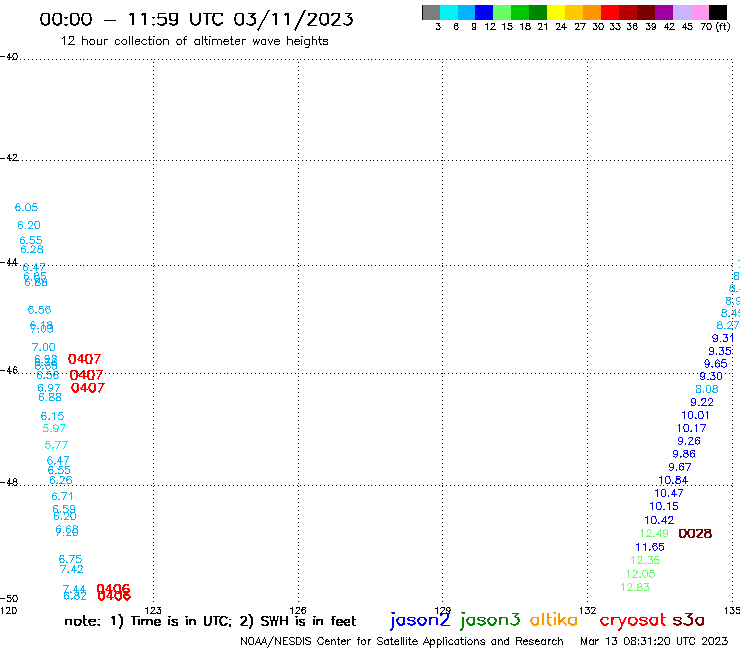Click the green wave height value 12.05
Image resolution: width=740 pixels, height=650 pixels.
(640, 574)
